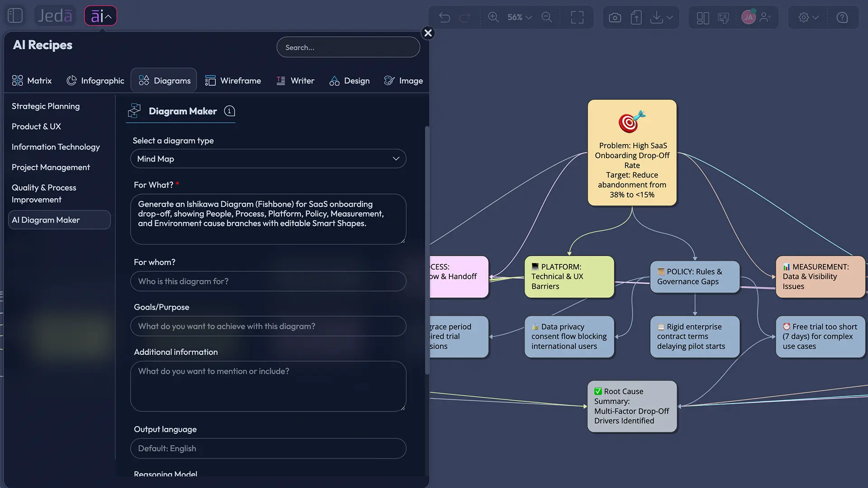Zoom out with the magnifier minus icon
Viewport: 868px width, 488px height.
pyautogui.click(x=547, y=17)
